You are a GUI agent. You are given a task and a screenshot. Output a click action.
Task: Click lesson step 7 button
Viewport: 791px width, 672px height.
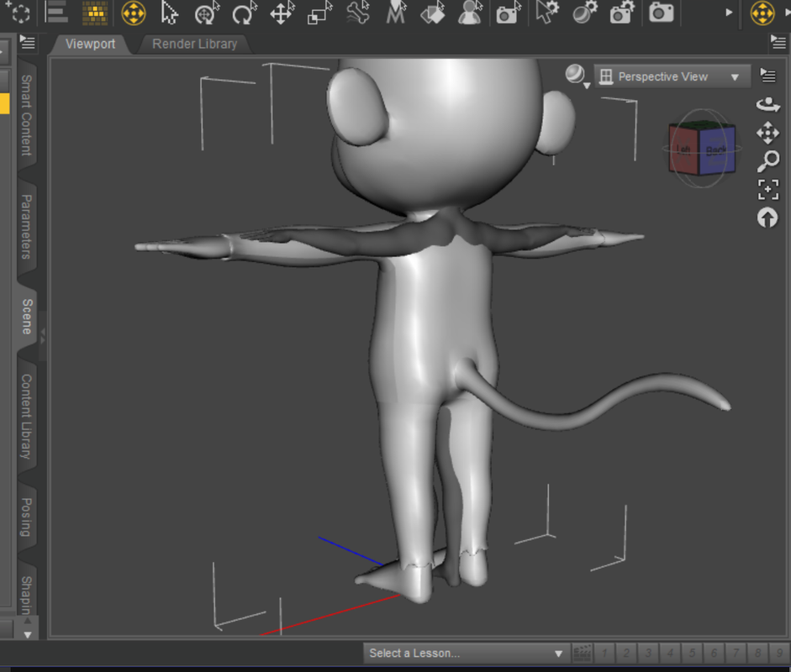tap(736, 654)
